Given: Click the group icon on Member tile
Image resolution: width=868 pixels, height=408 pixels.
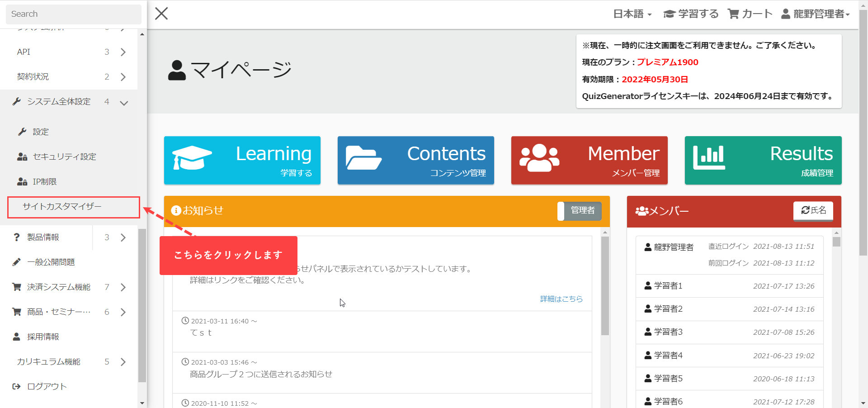Looking at the screenshot, I should [x=539, y=158].
